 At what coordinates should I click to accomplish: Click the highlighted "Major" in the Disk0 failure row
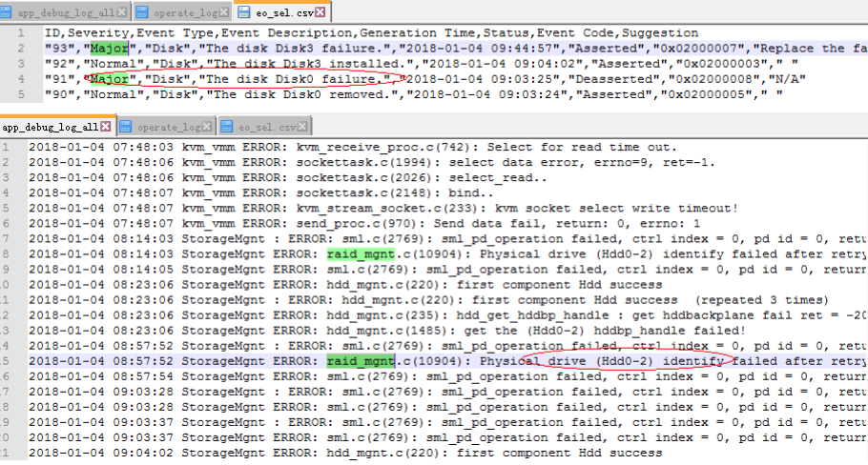coord(109,79)
